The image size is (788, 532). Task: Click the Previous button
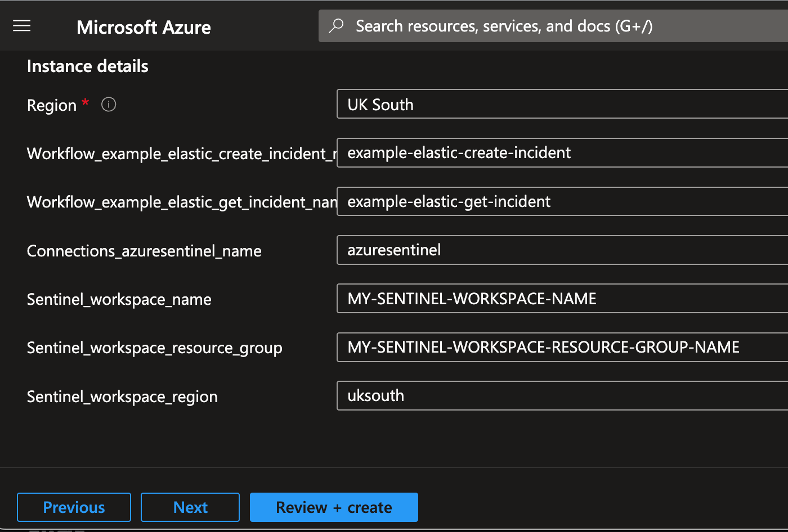[x=74, y=507]
